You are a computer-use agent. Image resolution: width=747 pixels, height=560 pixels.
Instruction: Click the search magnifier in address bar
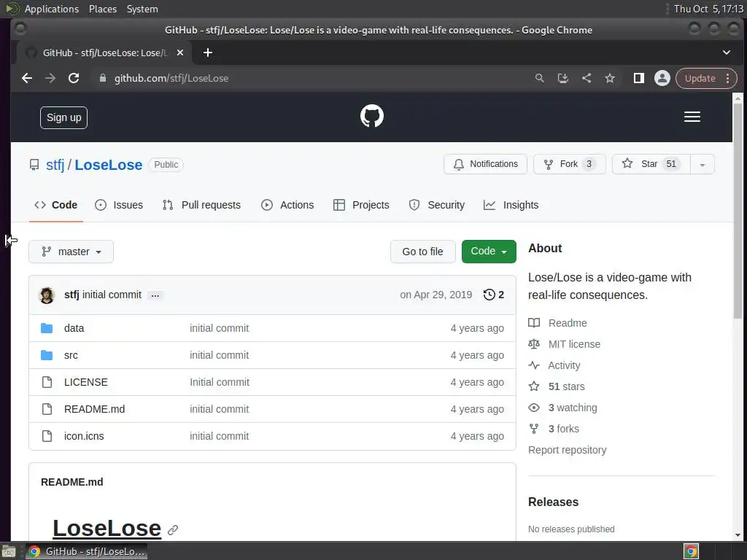click(539, 78)
